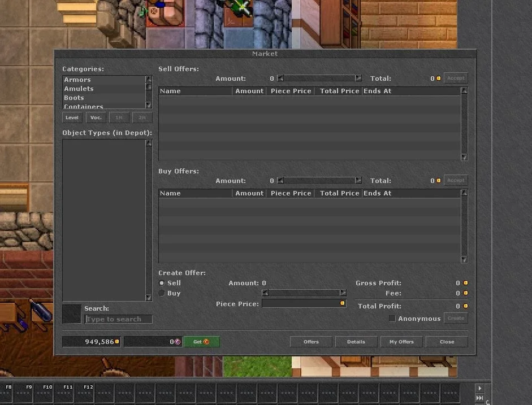Sort Sell Offers by Amount column
The height and width of the screenshot is (405, 532).
point(249,91)
